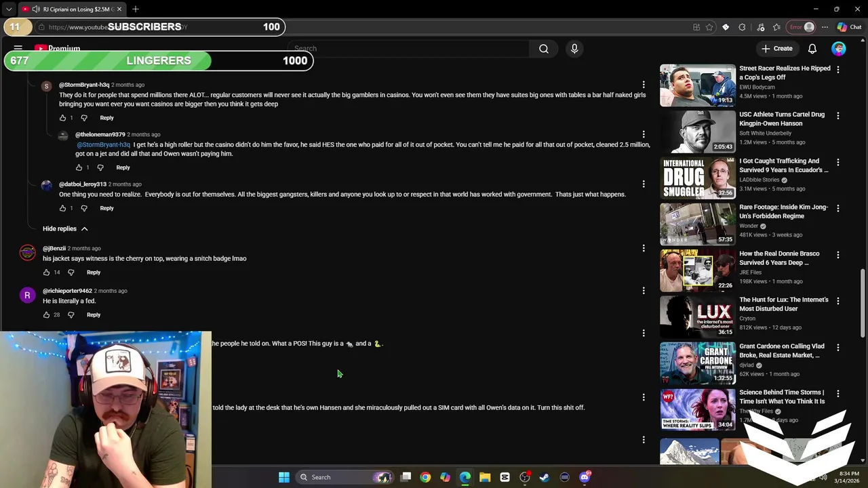Open options for Grant Cardone video
868x488 pixels.
[838, 347]
